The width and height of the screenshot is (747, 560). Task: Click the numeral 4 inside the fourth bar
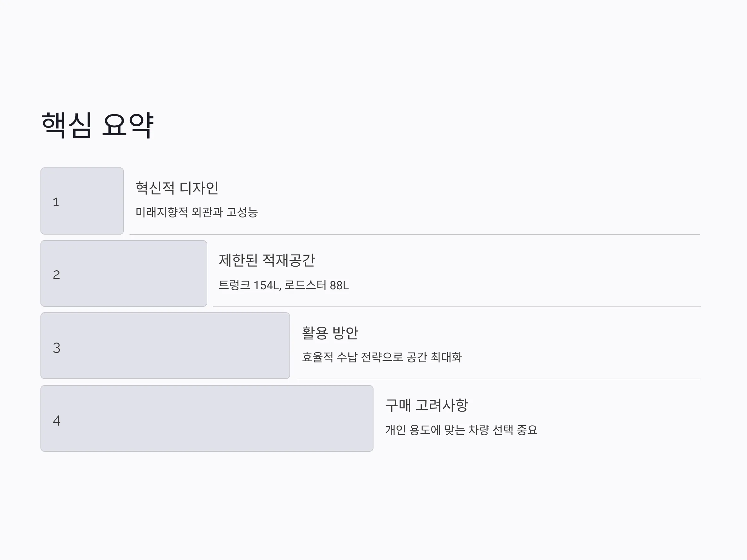pos(56,421)
